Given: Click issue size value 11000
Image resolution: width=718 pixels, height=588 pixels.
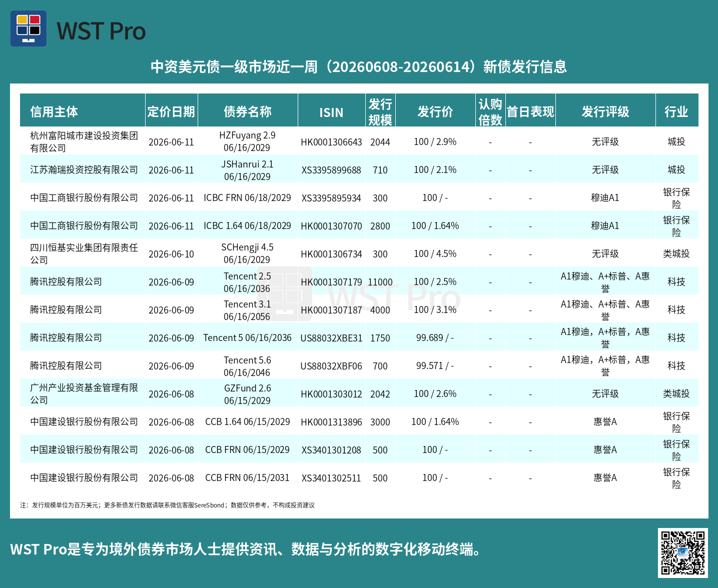Looking at the screenshot, I should (x=380, y=282).
